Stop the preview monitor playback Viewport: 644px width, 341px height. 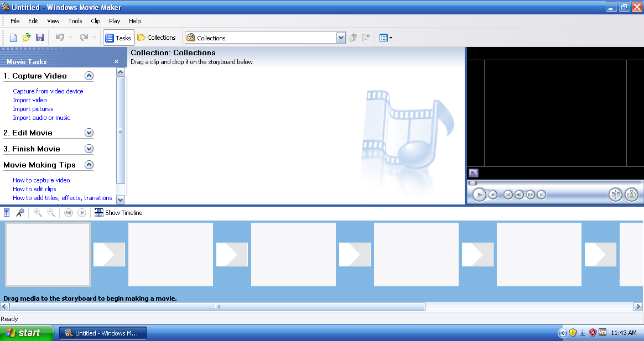coord(493,195)
